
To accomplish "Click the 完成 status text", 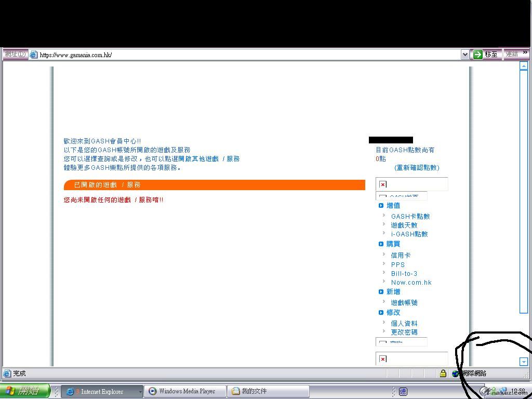I will point(19,374).
